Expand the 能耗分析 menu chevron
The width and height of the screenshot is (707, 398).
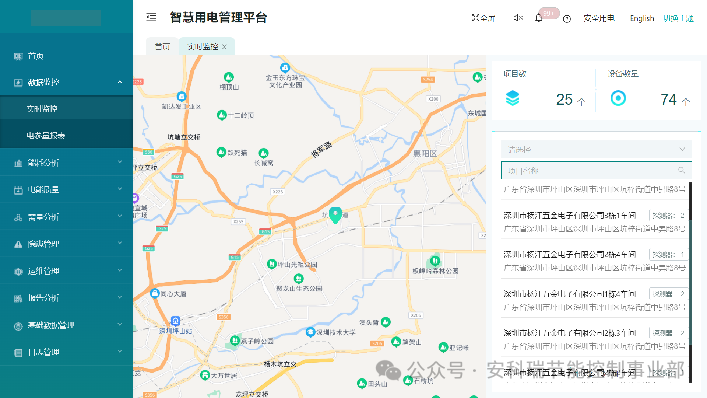click(x=119, y=162)
